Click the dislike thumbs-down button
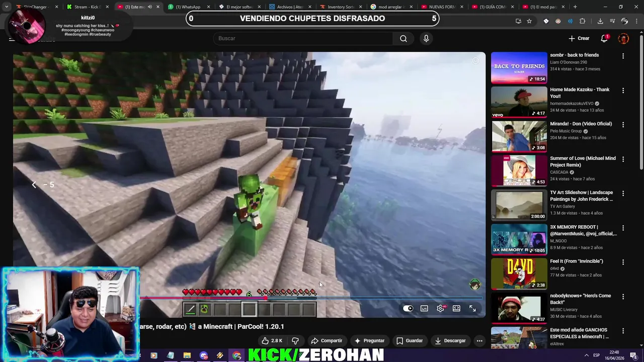 pyautogui.click(x=295, y=341)
